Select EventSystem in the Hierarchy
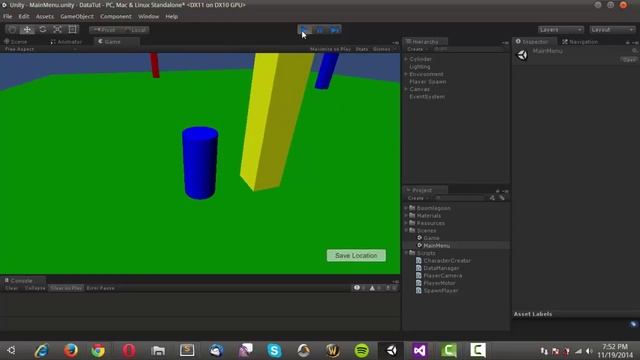The image size is (640, 360). (427, 97)
